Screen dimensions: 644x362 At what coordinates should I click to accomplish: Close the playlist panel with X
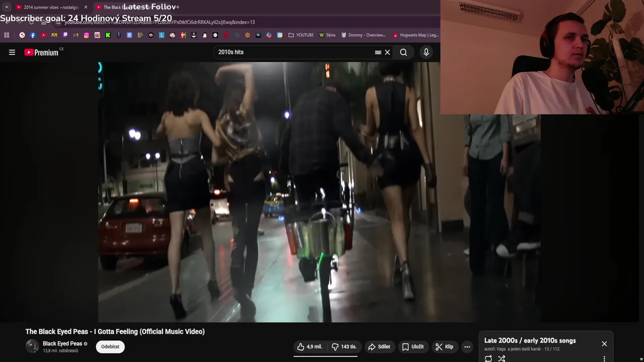click(604, 344)
